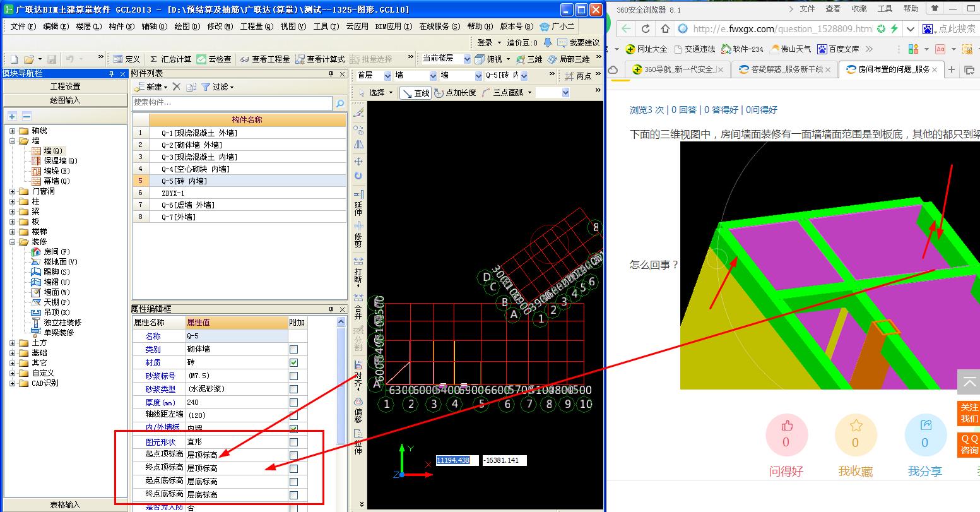Select the 点加长度 point-length tool
Screen dimensions: 980x512
pos(455,93)
